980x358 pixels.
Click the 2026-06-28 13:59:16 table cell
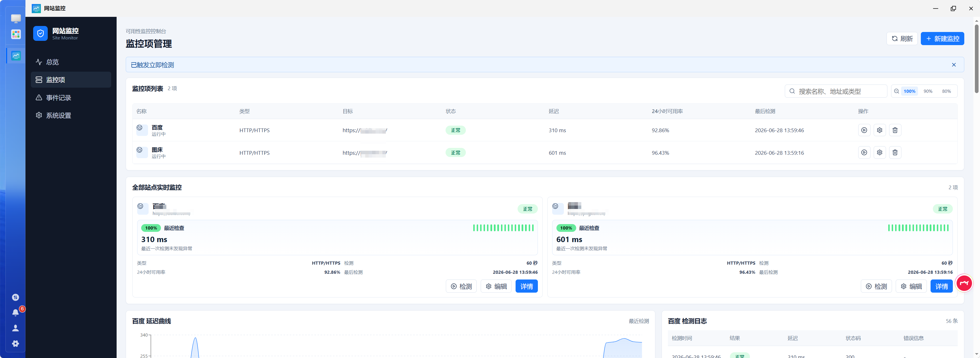tap(779, 153)
